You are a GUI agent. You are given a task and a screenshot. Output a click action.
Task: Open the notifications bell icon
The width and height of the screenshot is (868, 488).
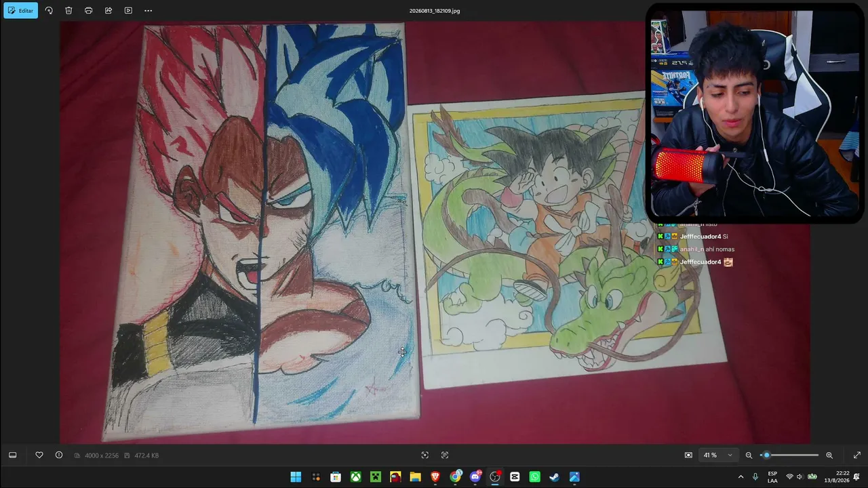[856, 477]
